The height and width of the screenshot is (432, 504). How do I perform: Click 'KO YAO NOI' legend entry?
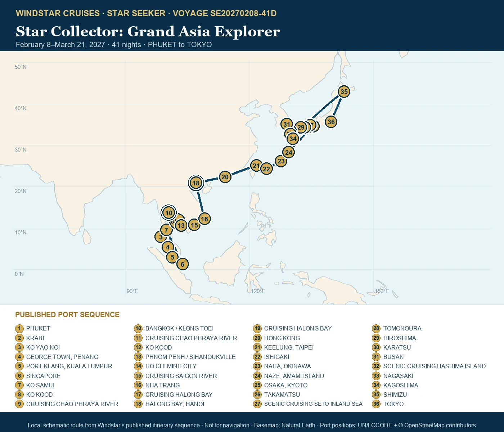point(43,347)
